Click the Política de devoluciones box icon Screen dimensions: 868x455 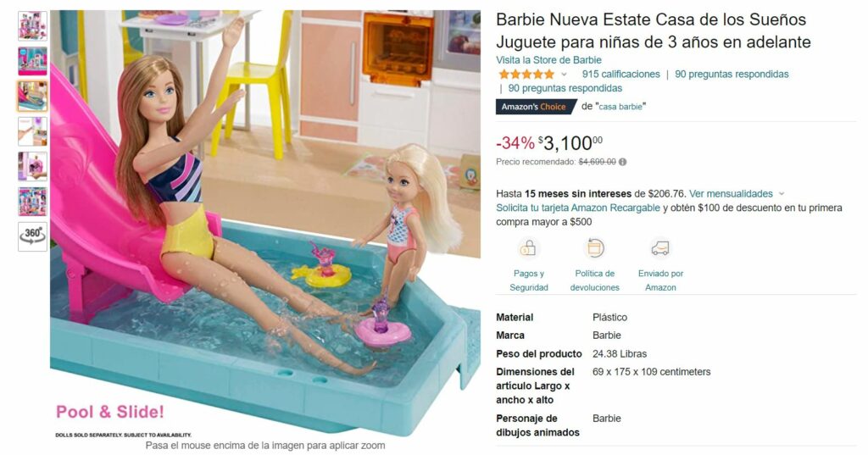coord(595,248)
